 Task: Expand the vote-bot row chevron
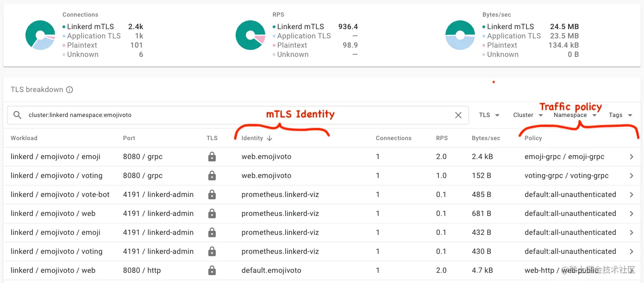(631, 195)
